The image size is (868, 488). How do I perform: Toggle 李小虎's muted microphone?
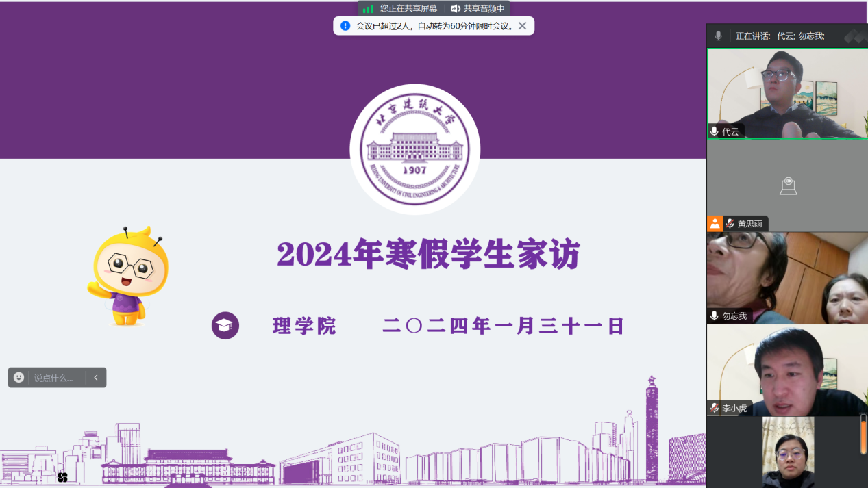(715, 408)
